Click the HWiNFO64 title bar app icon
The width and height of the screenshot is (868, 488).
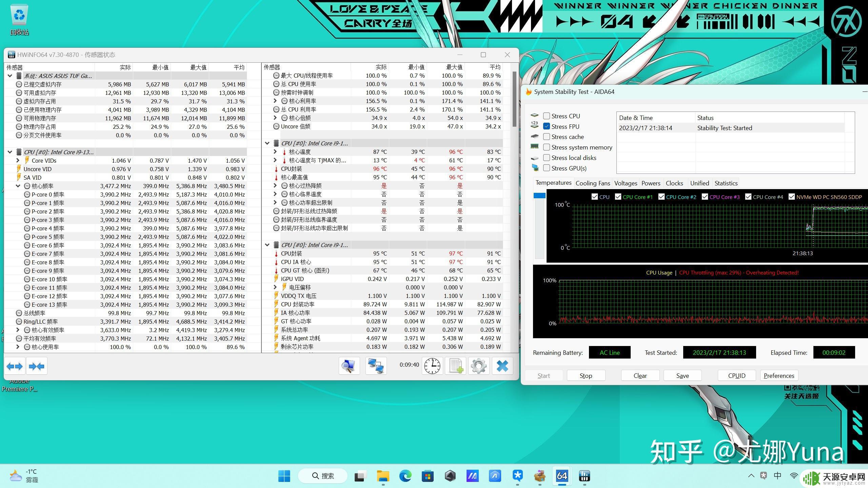pyautogui.click(x=12, y=55)
